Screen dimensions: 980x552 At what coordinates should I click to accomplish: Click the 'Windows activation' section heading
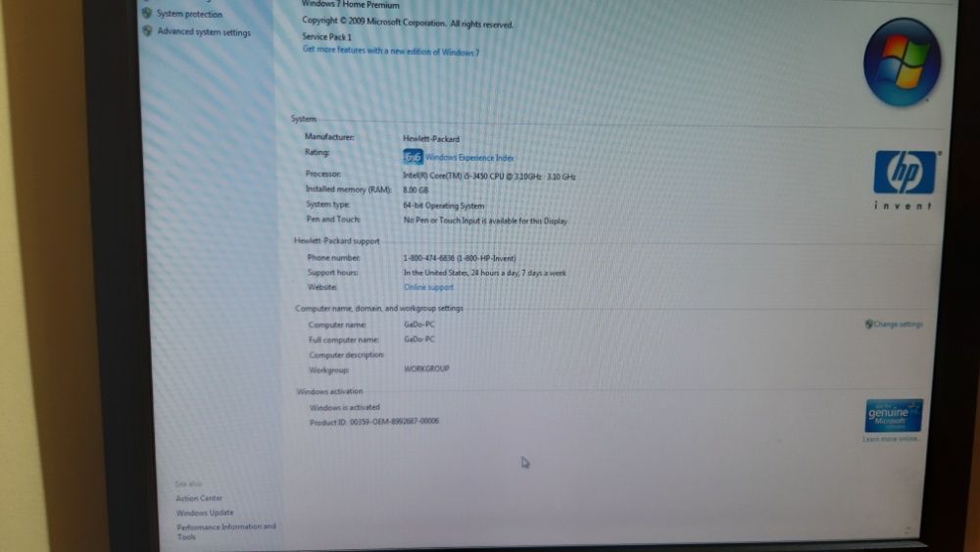(x=329, y=391)
